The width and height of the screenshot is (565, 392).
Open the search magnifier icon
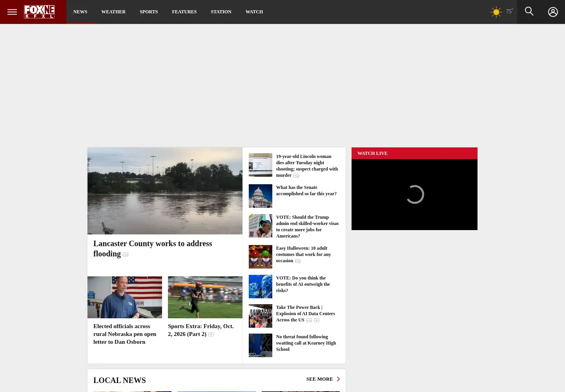click(x=529, y=11)
